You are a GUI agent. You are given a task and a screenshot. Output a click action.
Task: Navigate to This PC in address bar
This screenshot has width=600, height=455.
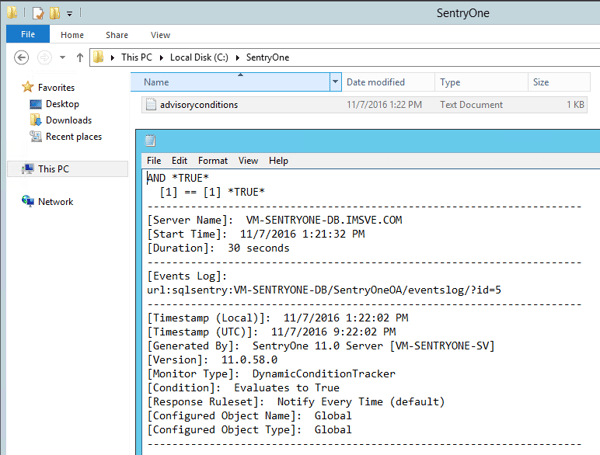(x=136, y=57)
